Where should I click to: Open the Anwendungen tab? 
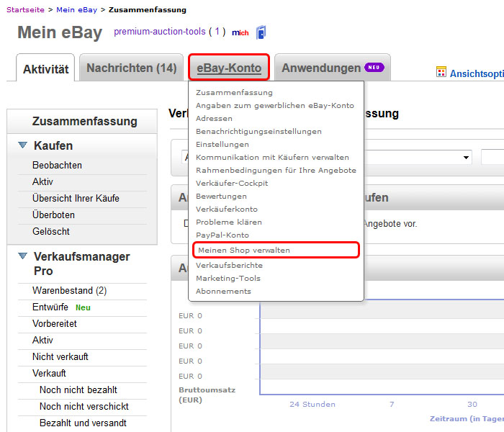pos(333,68)
